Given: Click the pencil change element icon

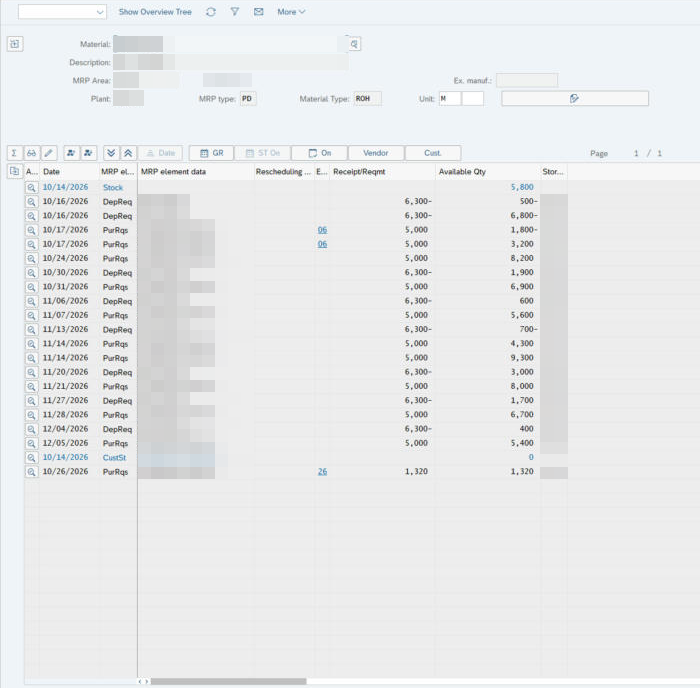Looking at the screenshot, I should pos(49,153).
